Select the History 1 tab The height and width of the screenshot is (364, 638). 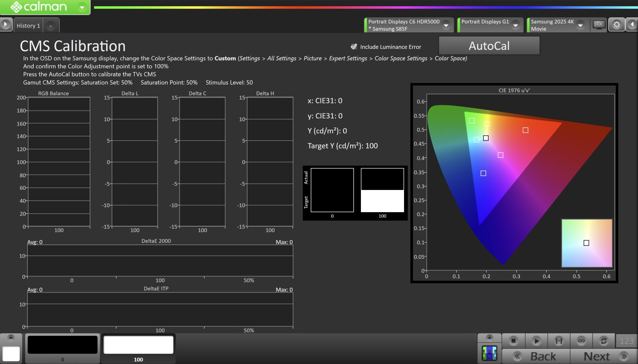coord(28,25)
